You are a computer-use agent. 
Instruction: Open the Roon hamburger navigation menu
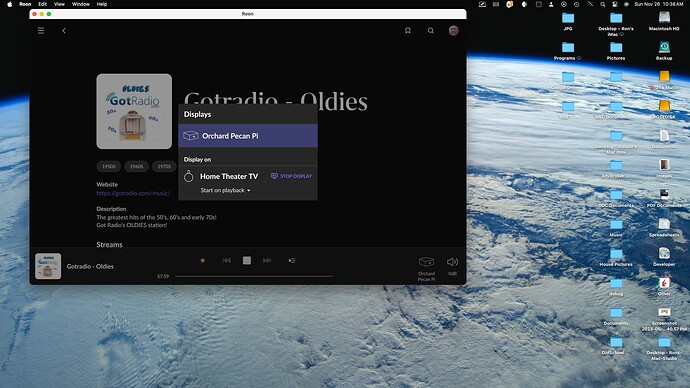pos(41,31)
